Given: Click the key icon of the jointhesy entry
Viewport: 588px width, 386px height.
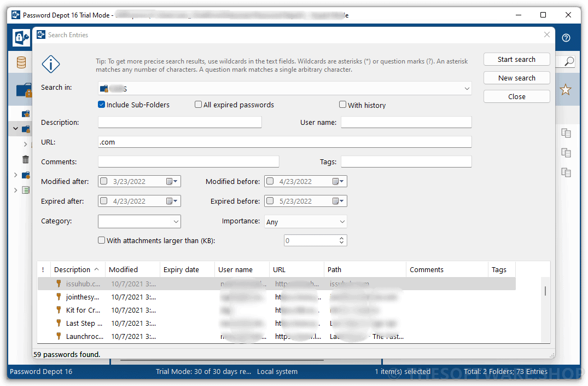Looking at the screenshot, I should 59,297.
